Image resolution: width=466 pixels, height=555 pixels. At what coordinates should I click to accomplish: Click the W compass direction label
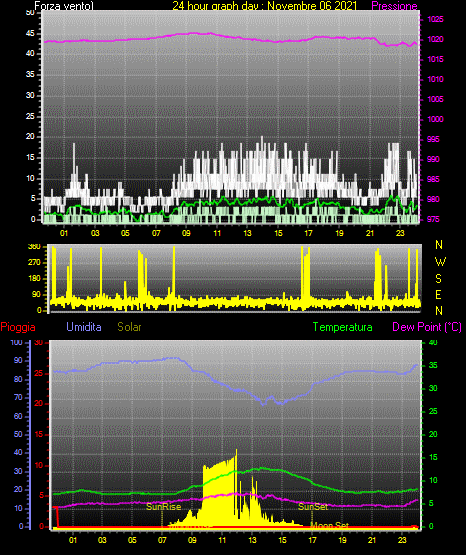coord(440,262)
